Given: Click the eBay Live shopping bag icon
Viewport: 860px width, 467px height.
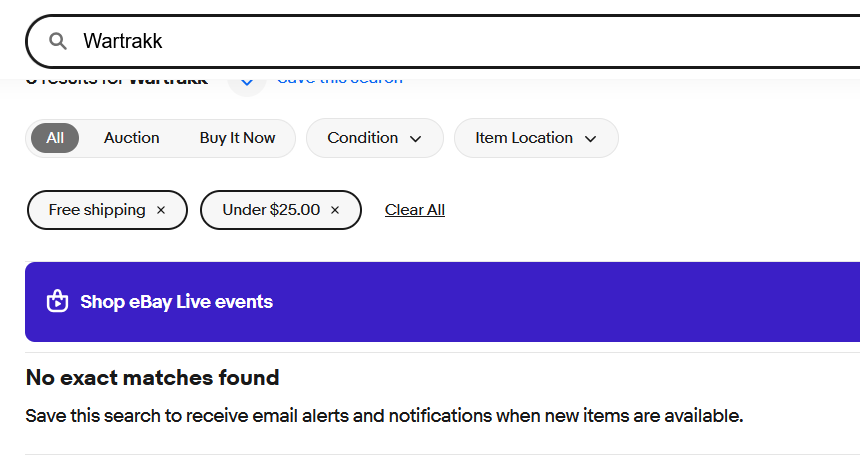Looking at the screenshot, I should pyautogui.click(x=57, y=301).
